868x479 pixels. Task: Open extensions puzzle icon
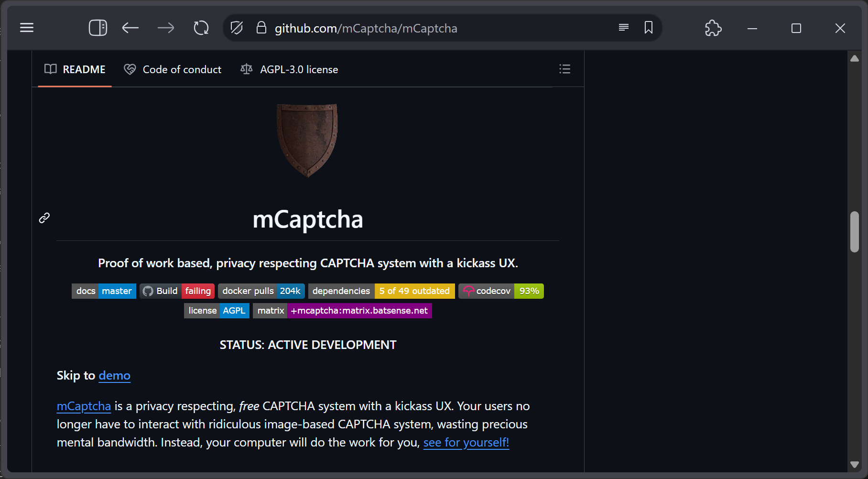click(713, 28)
